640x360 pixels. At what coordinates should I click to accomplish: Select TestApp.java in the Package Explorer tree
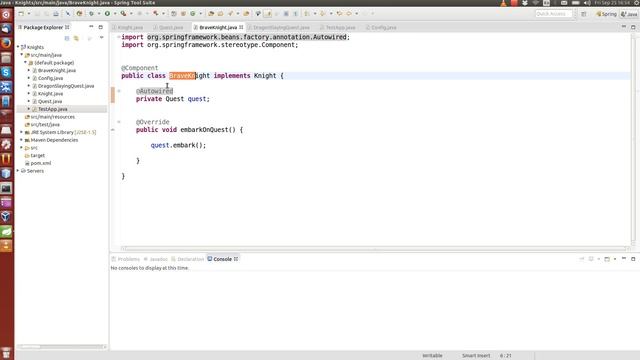[x=52, y=109]
